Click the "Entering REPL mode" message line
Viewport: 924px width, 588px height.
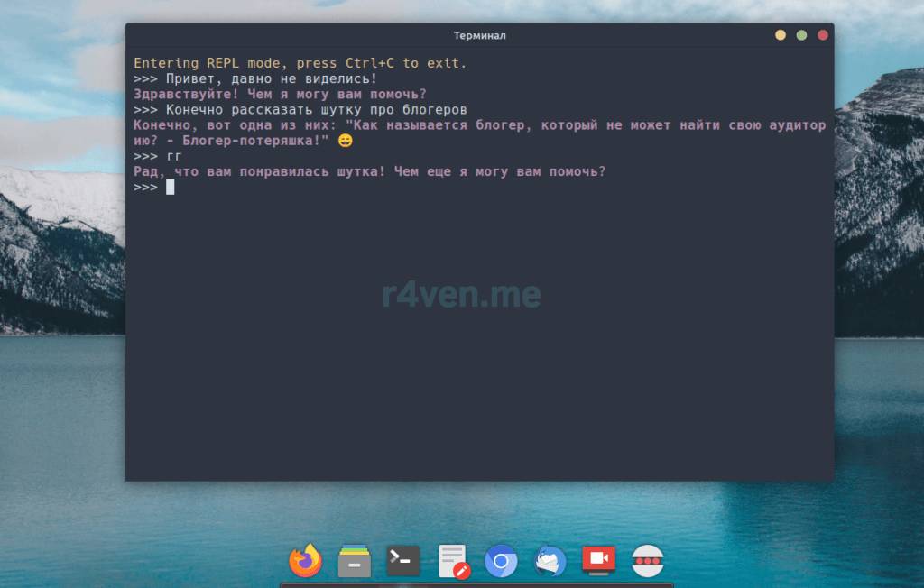tap(300, 63)
